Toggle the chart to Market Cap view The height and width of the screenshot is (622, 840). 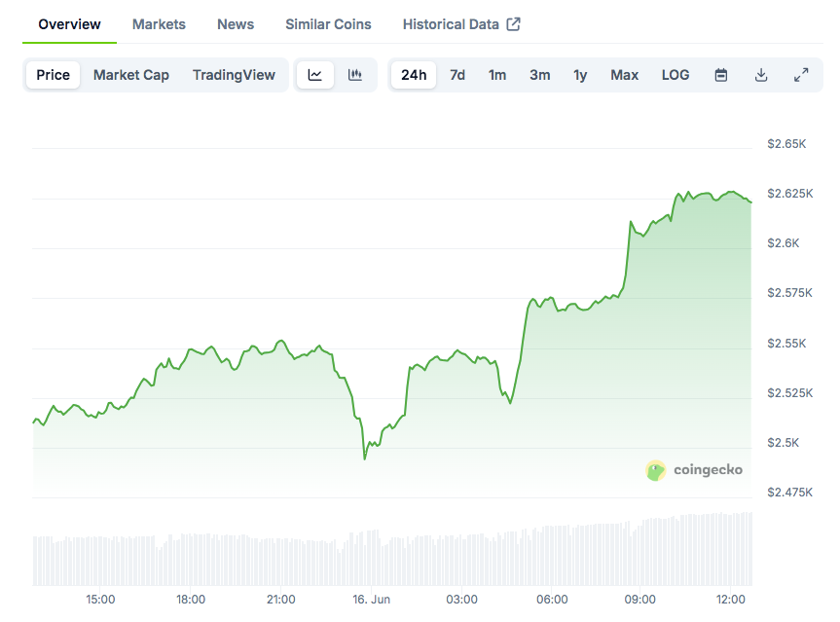click(130, 74)
